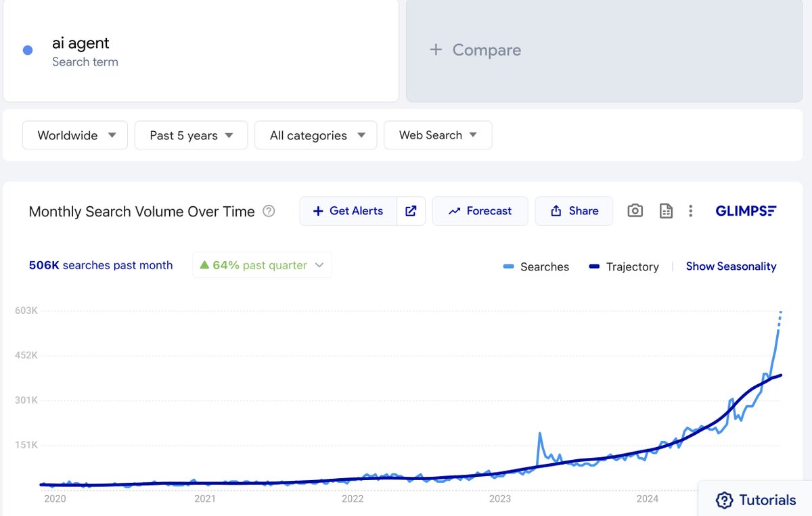Click the Share upload icon
The height and width of the screenshot is (516, 812).
[556, 210]
